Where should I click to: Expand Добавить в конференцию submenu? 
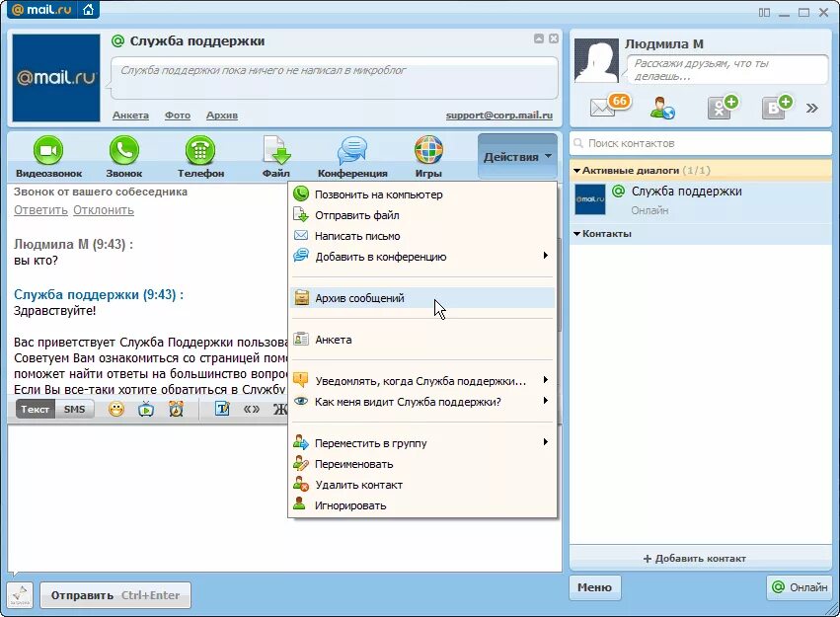(422, 257)
